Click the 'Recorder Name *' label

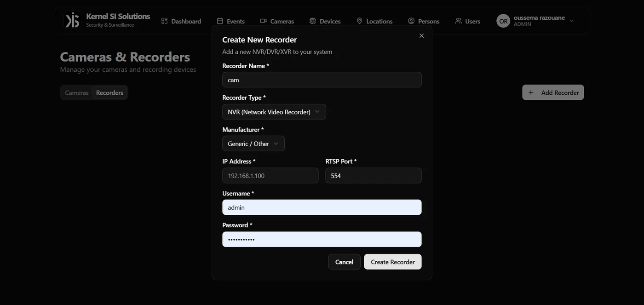pos(246,66)
